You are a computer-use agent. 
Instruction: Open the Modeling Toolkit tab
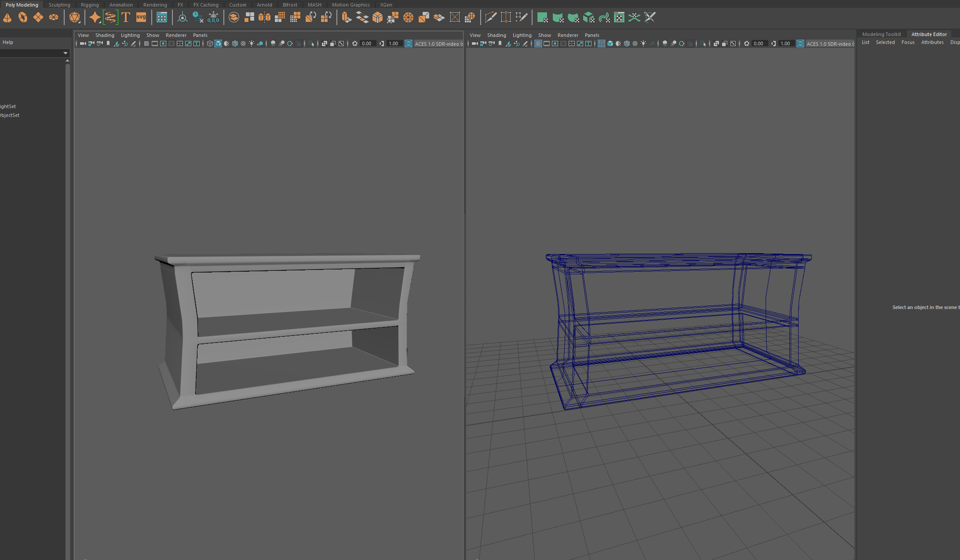click(x=881, y=34)
